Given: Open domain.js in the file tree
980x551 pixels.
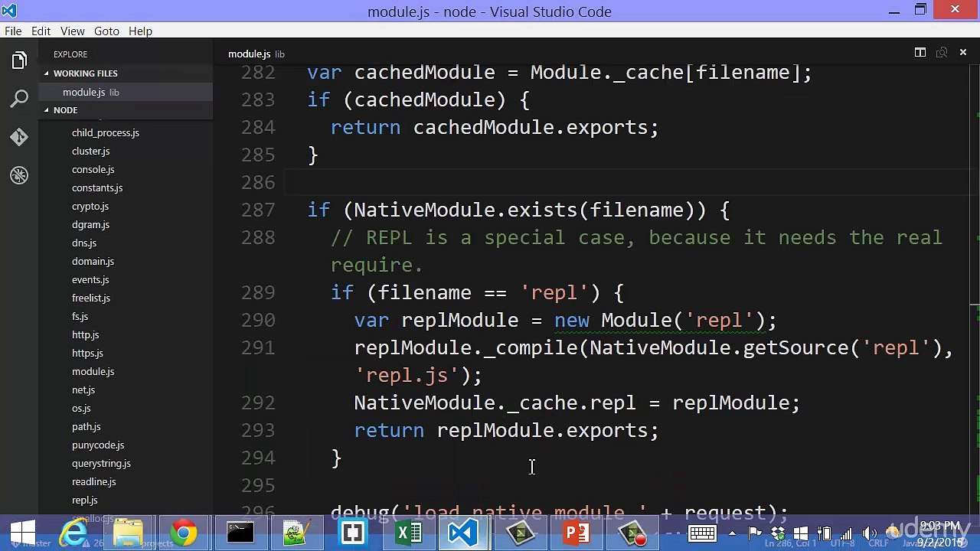Looking at the screenshot, I should pyautogui.click(x=93, y=262).
